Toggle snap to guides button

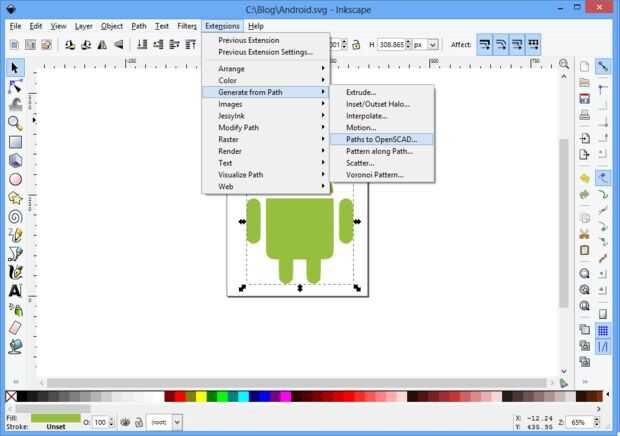point(603,347)
